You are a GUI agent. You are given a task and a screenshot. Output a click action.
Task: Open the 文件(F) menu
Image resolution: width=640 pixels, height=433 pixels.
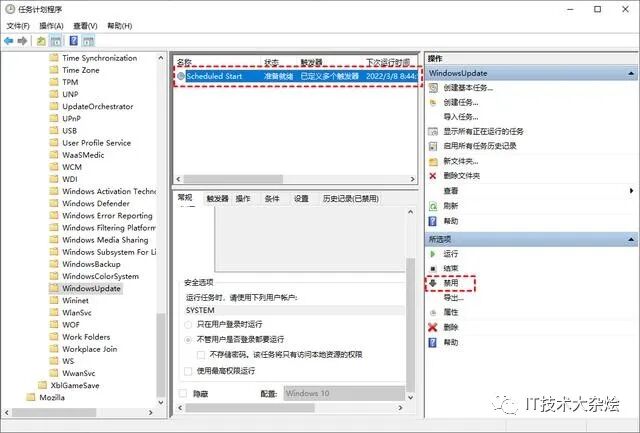coord(18,26)
